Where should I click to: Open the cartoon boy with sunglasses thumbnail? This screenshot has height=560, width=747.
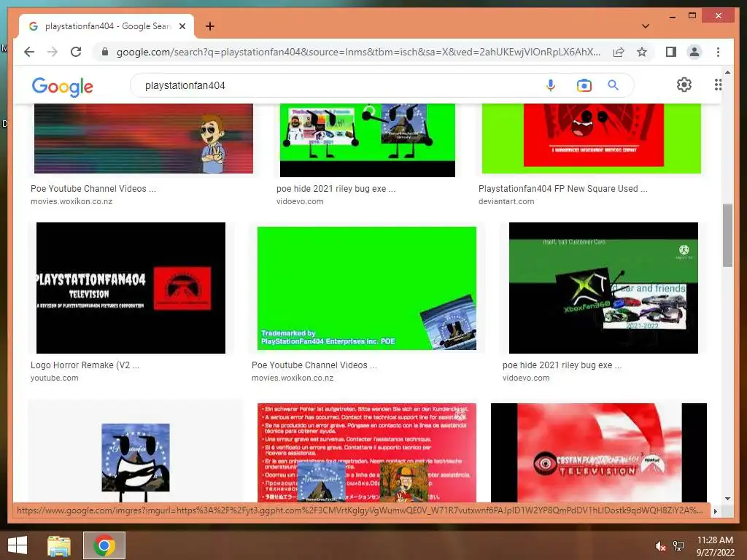pos(144,139)
